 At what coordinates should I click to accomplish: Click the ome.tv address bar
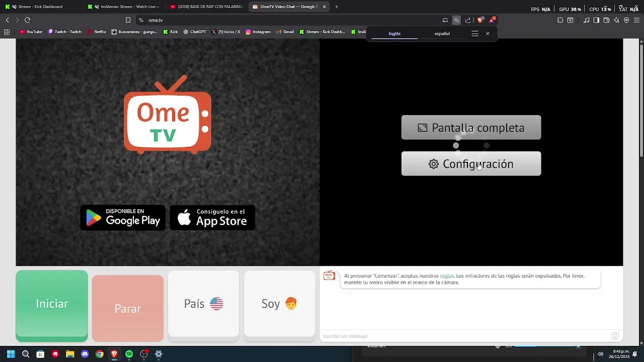pos(288,20)
